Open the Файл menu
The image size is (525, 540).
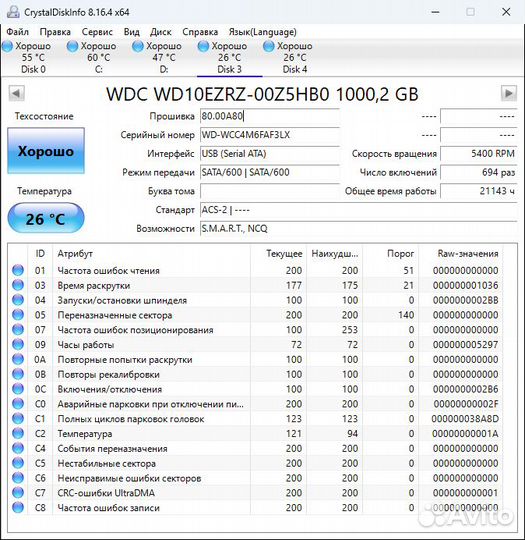18,32
